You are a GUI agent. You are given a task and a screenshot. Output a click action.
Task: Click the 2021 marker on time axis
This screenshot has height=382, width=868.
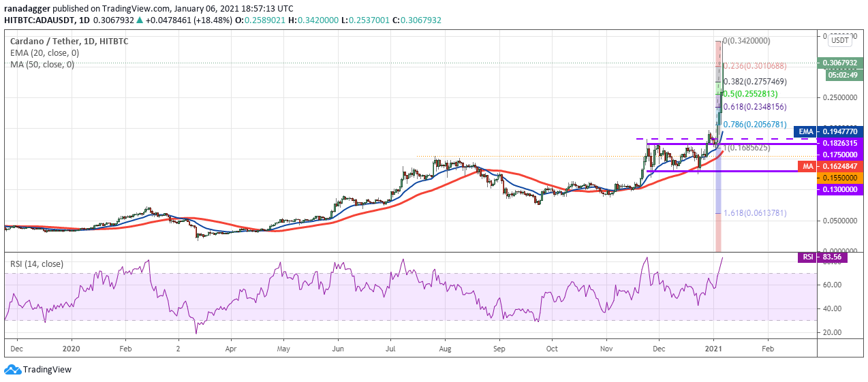click(714, 347)
